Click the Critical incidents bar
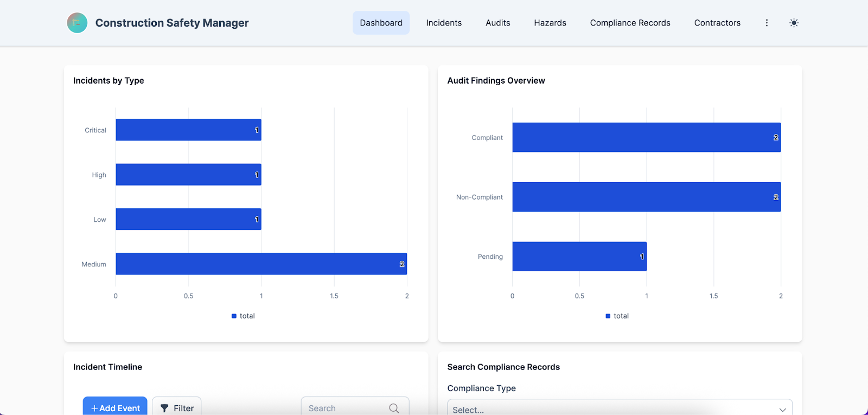This screenshot has height=415, width=868. (188, 130)
